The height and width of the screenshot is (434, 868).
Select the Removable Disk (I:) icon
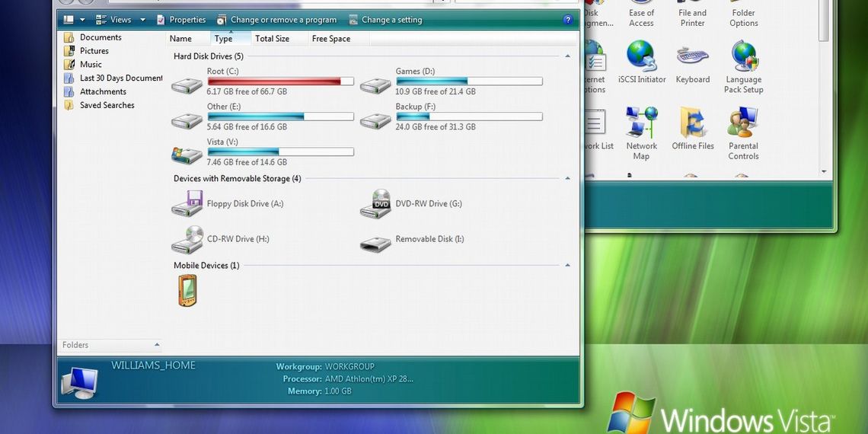coord(375,244)
